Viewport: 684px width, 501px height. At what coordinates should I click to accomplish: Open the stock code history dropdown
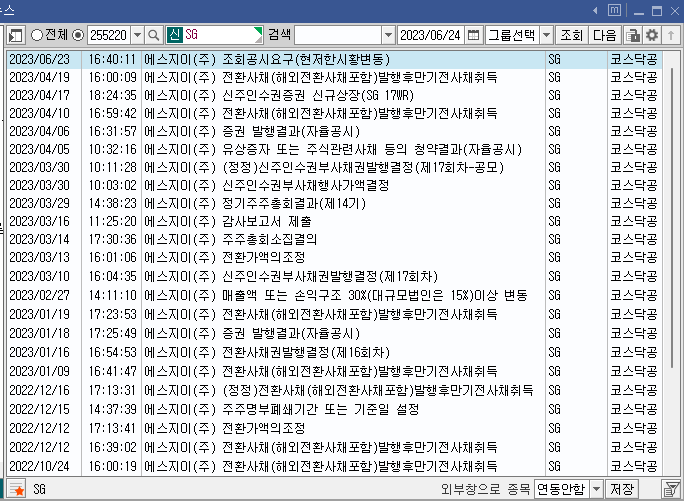point(137,35)
